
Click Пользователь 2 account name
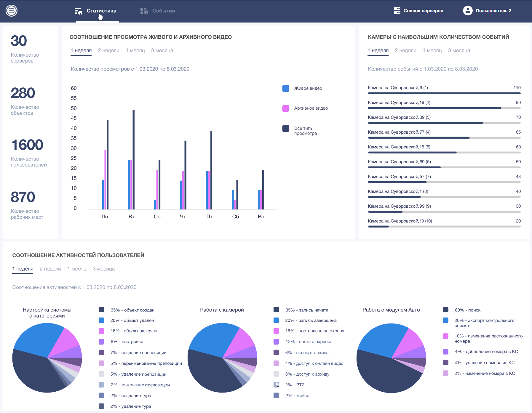point(493,11)
